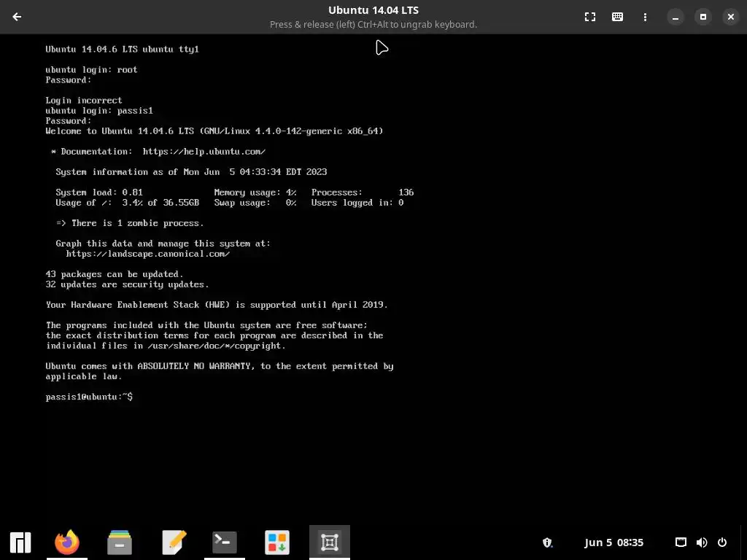
Task: Toggle fullscreen mode for the VM
Action: point(589,17)
